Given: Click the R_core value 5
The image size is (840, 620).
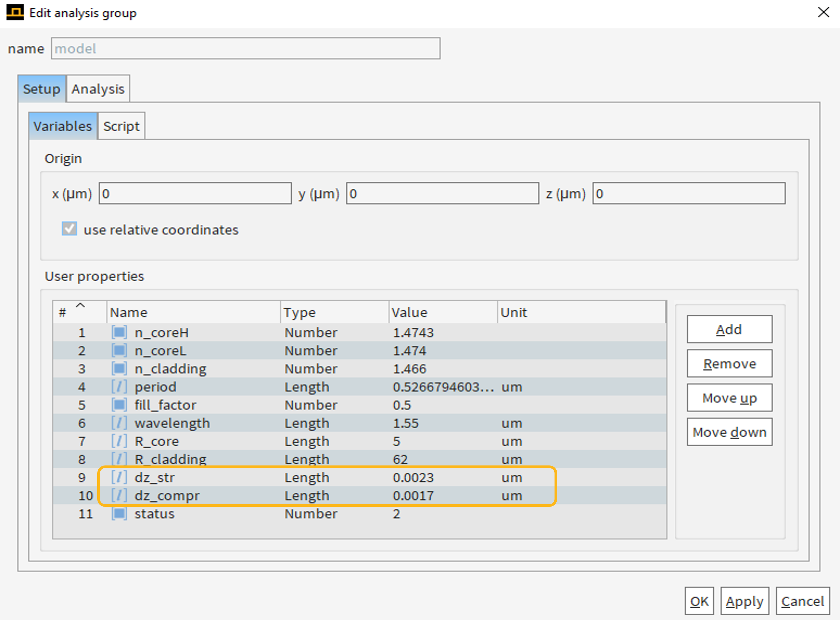Looking at the screenshot, I should (396, 441).
